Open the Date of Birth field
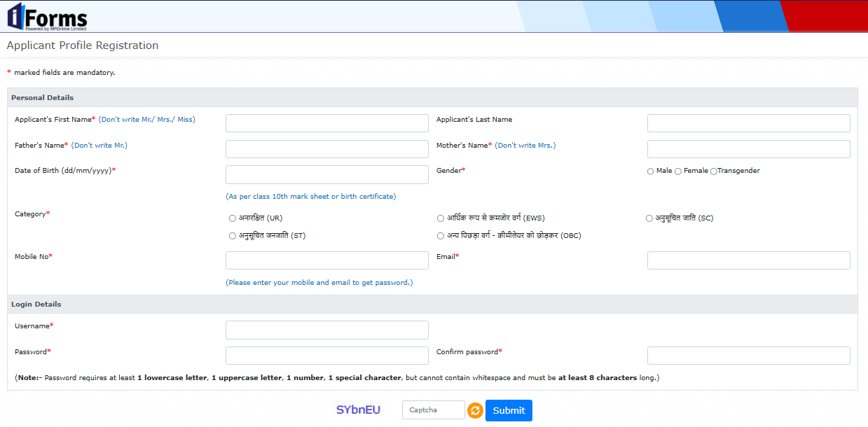Screen dimensions: 868x427 tap(326, 174)
